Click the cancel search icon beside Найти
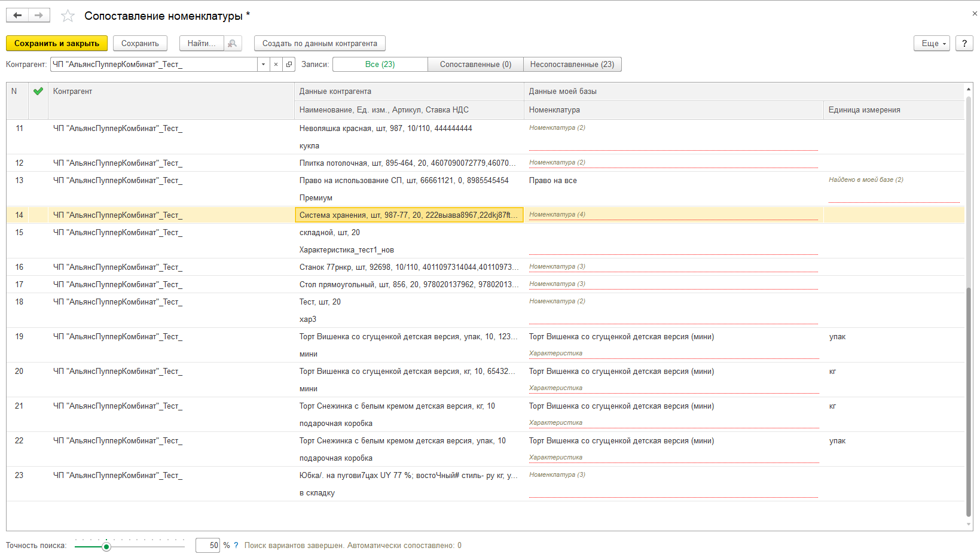The height and width of the screenshot is (560, 980). 233,44
